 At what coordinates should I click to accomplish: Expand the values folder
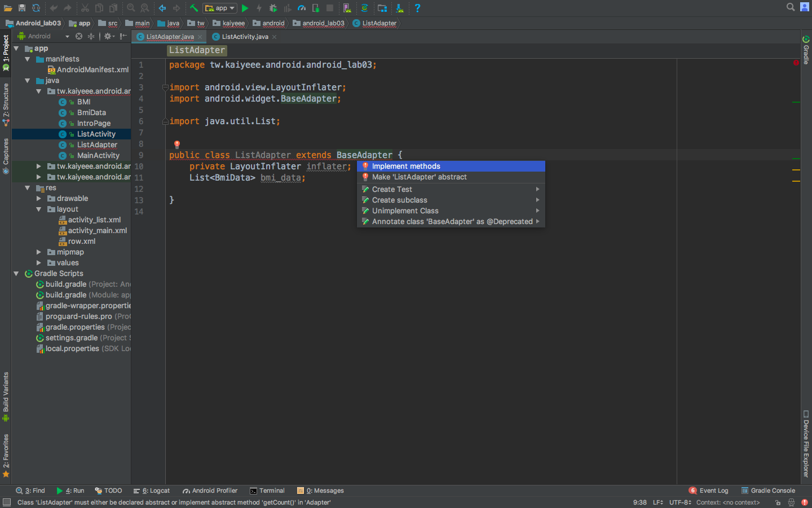[x=38, y=263]
